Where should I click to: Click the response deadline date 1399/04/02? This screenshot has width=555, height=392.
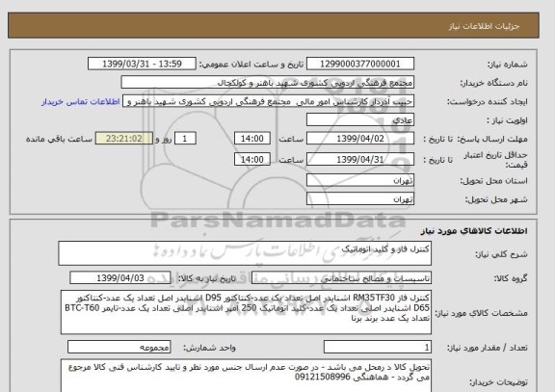pyautogui.click(x=360, y=139)
